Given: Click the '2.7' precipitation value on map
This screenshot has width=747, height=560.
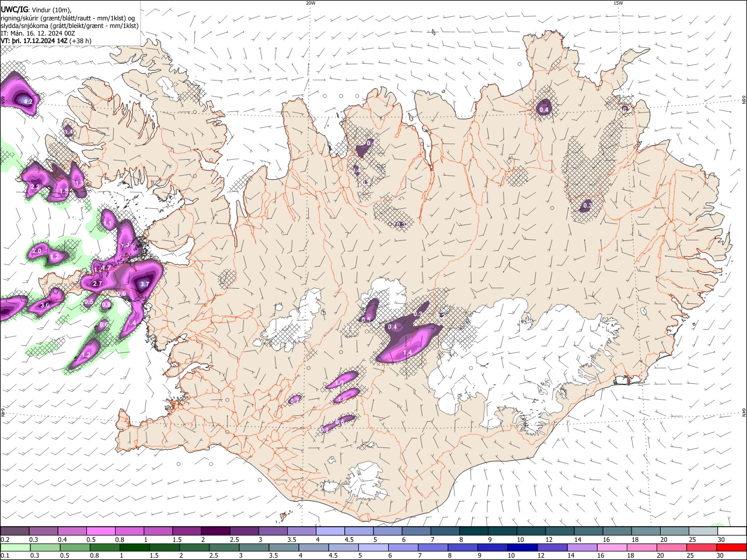Looking at the screenshot, I should (97, 283).
